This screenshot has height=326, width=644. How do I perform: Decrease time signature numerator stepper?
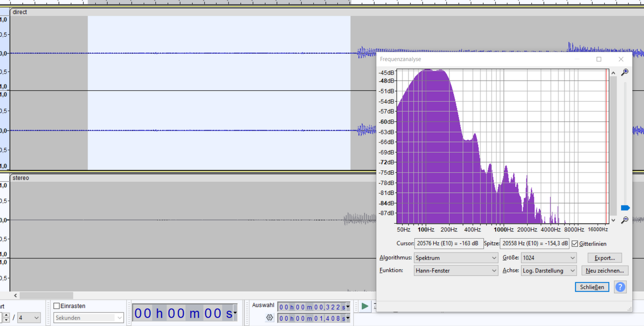point(6,320)
